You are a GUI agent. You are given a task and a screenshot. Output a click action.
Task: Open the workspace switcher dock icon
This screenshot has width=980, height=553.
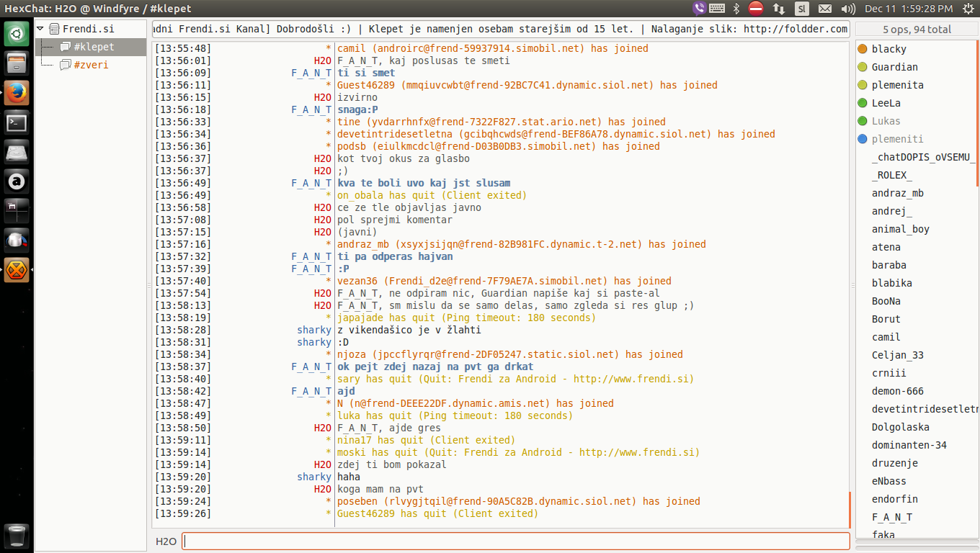[17, 211]
